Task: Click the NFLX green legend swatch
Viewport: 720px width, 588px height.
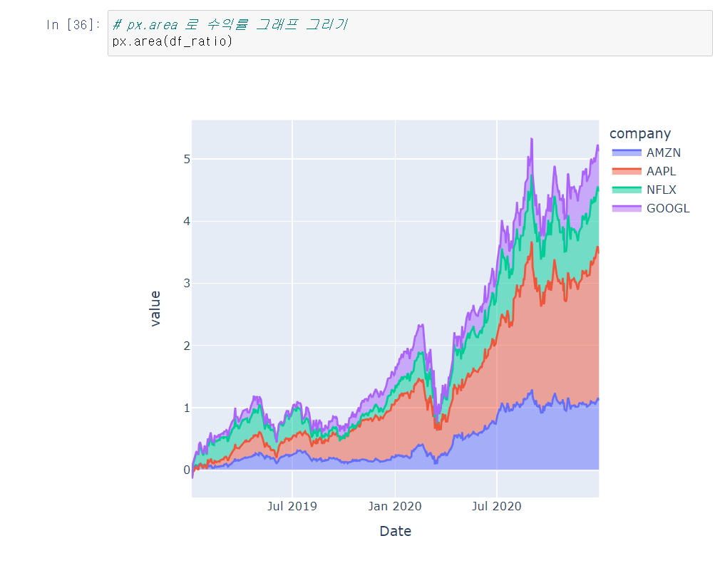Action: point(627,190)
